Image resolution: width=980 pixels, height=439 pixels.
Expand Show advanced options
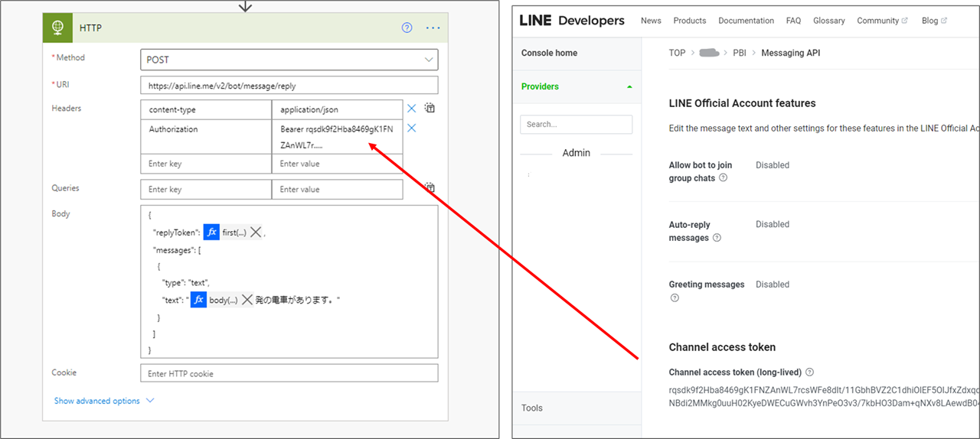coord(104,401)
